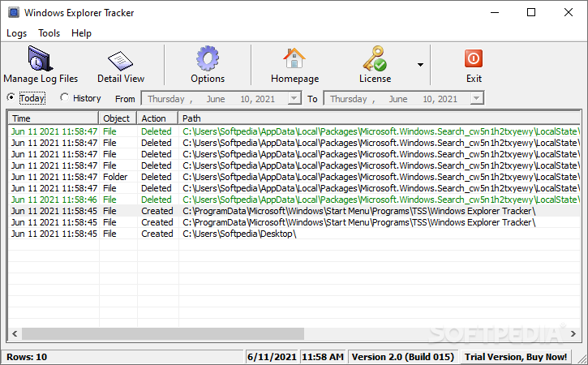Click the 11:58 AM status bar time
Image resolution: width=588 pixels, height=365 pixels.
[x=323, y=357]
